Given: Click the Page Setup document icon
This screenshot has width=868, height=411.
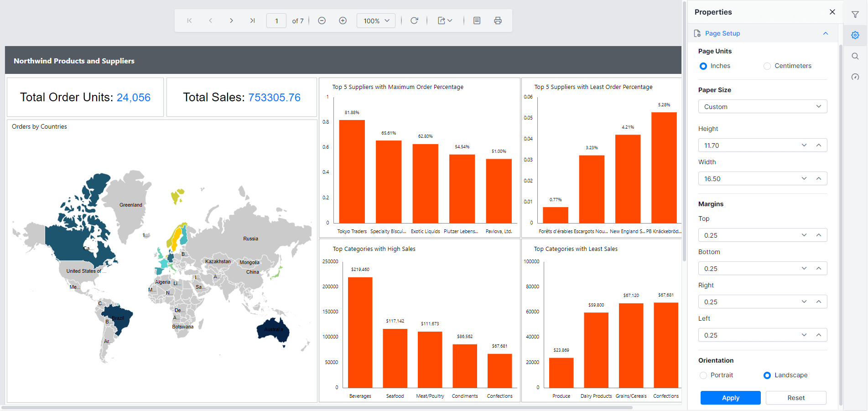Looking at the screenshot, I should 697,33.
